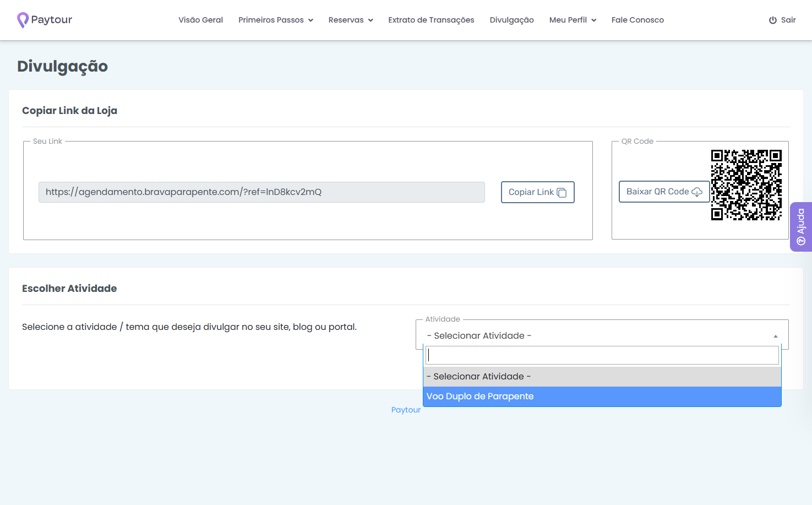Select '- Selecionar Atividade -' list option
Screen dimensions: 812x505
602,377
